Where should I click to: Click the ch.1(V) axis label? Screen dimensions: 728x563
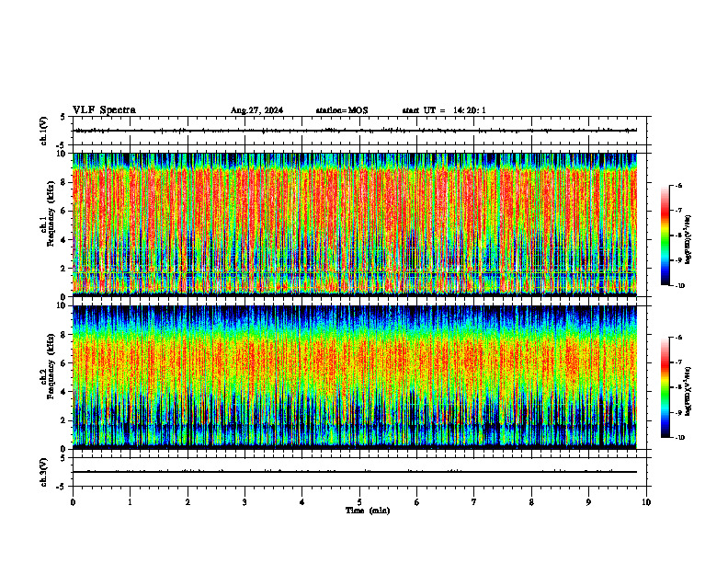[44, 131]
